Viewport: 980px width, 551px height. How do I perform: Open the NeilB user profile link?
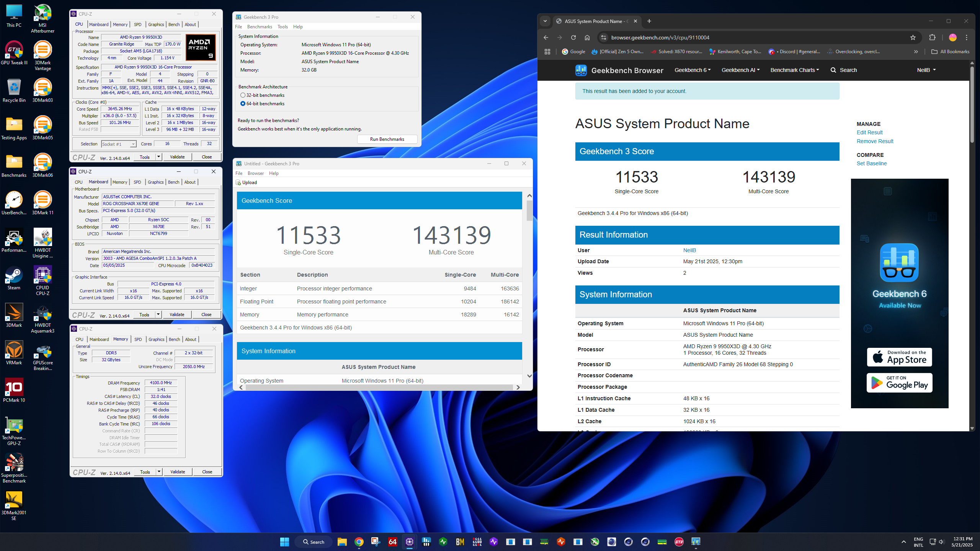point(689,250)
